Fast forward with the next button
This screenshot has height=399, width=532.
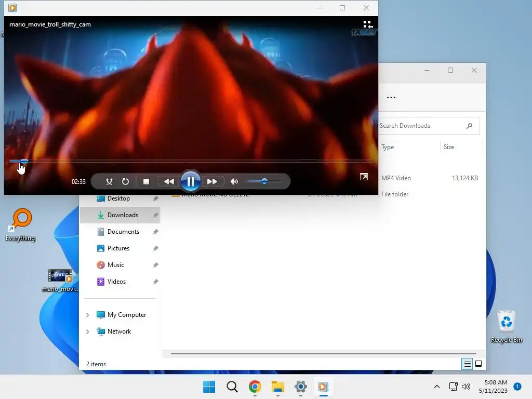(x=212, y=181)
